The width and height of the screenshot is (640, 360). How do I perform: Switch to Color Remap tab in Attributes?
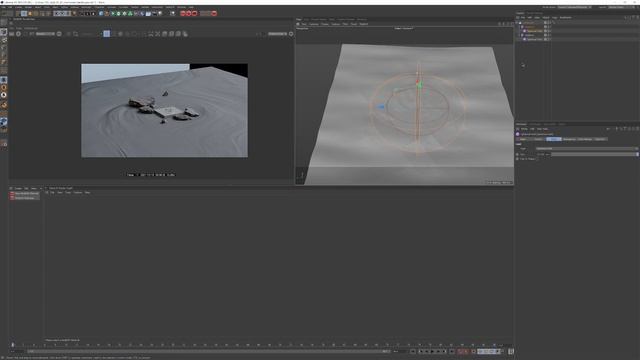pos(584,139)
